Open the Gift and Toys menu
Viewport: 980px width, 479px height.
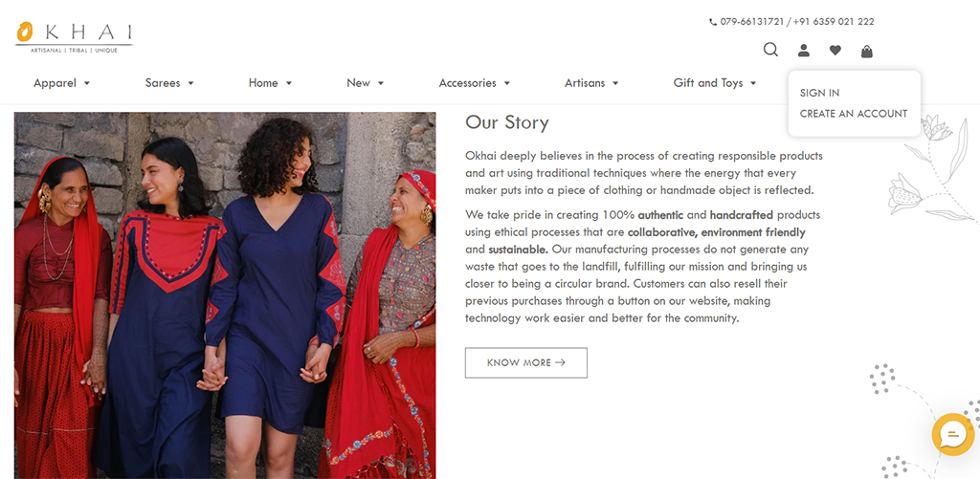[x=715, y=83]
